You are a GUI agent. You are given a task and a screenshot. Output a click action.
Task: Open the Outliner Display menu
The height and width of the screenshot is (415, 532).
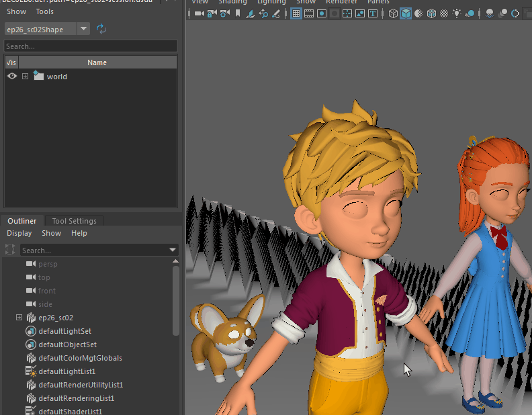point(19,233)
